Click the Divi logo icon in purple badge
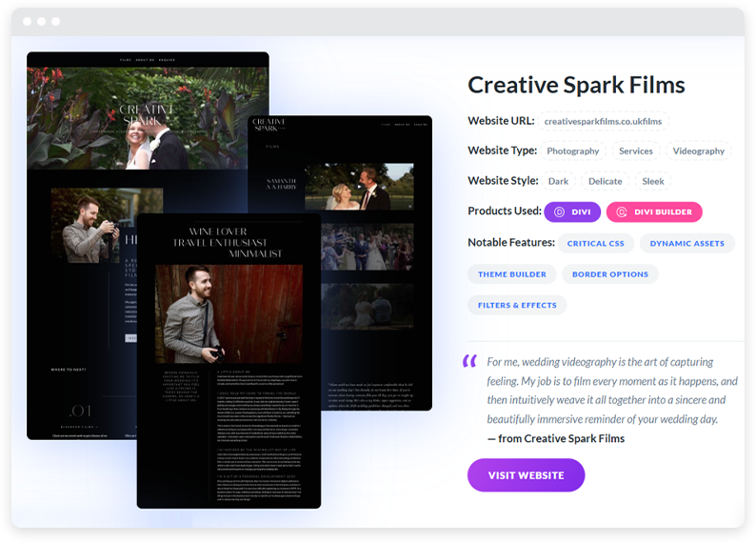 pyautogui.click(x=559, y=212)
